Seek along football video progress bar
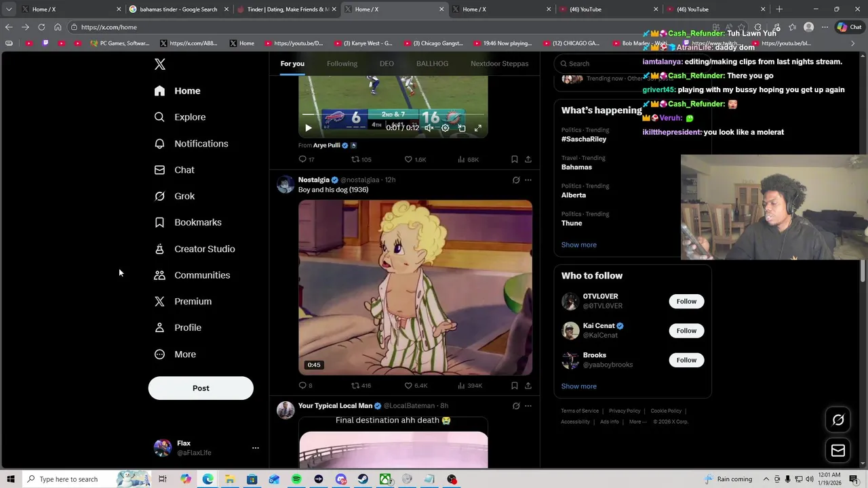 point(393,115)
